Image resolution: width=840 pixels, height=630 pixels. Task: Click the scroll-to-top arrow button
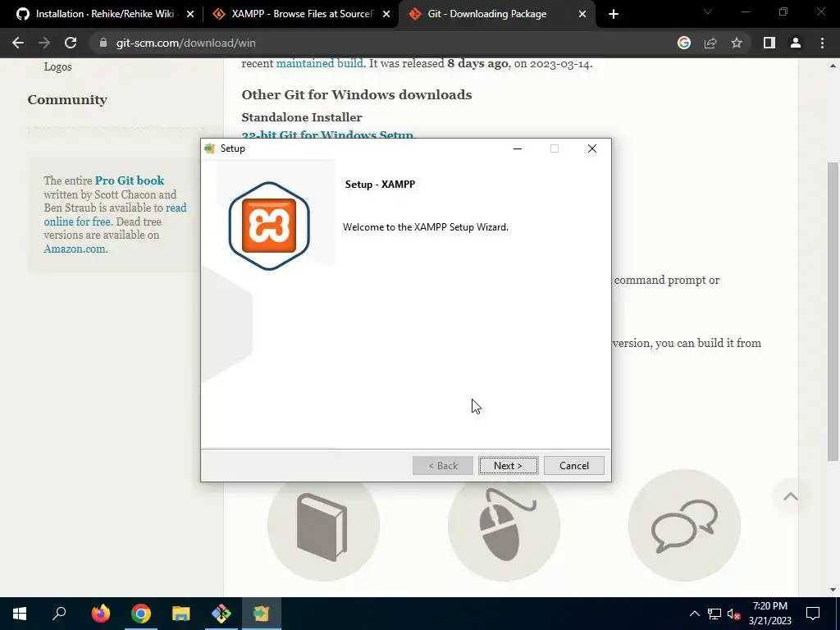[790, 496]
